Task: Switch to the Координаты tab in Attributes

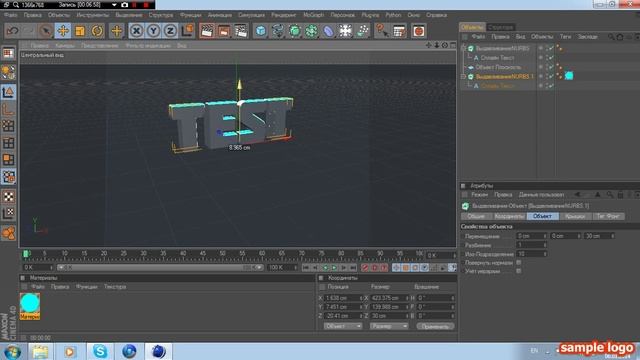Action: click(x=509, y=216)
